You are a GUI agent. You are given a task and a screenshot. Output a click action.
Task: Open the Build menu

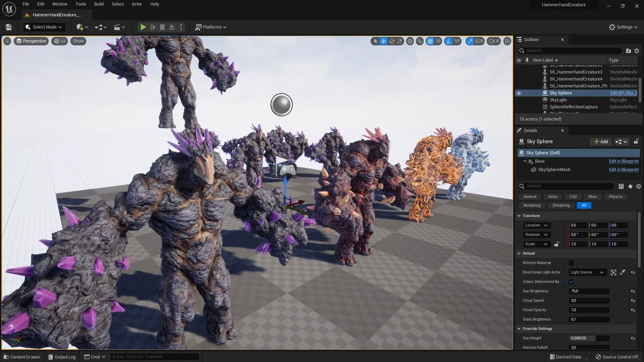coord(99,4)
